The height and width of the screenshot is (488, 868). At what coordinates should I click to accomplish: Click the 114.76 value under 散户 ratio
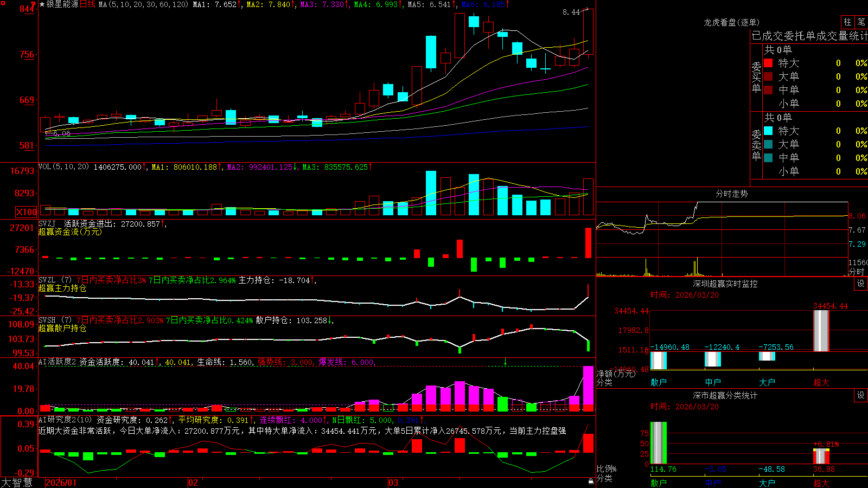pyautogui.click(x=663, y=469)
